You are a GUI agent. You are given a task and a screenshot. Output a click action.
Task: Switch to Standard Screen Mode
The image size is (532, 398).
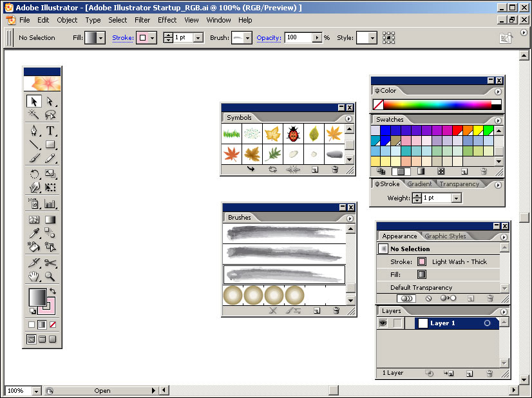31,339
